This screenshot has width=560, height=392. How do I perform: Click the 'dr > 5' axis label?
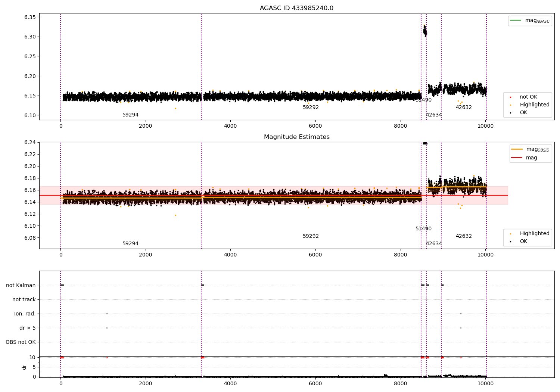pyautogui.click(x=28, y=328)
